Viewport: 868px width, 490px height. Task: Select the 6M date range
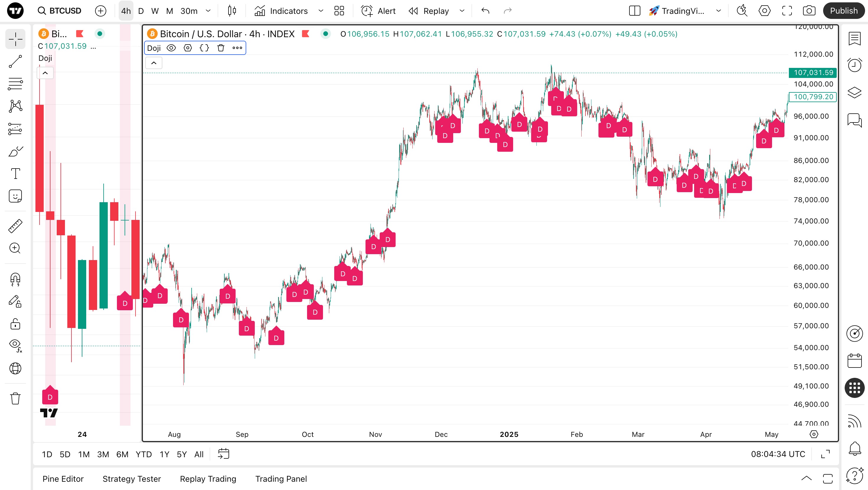point(122,454)
